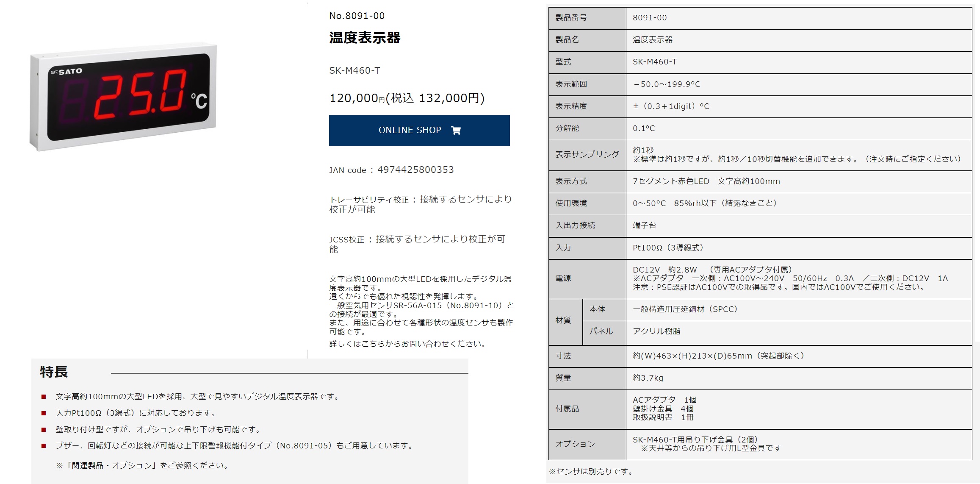Viewport: 980px width, 484px height.
Task: Select the 端子台 value in 入出力接続 row
Action: (645, 225)
